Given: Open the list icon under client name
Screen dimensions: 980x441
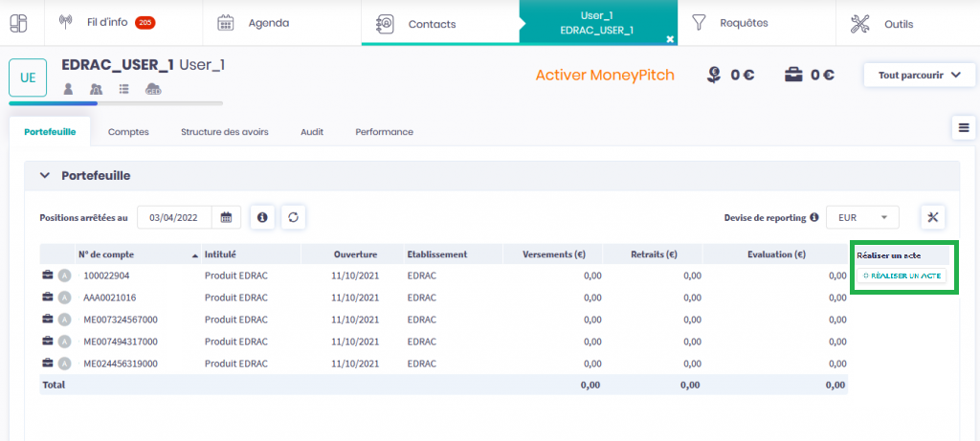Looking at the screenshot, I should point(124,89).
